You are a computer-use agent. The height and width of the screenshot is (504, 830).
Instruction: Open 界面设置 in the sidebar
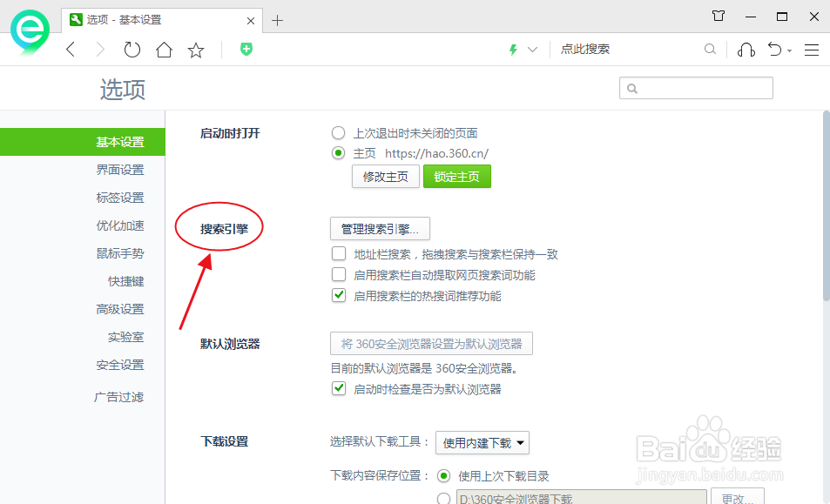119,170
